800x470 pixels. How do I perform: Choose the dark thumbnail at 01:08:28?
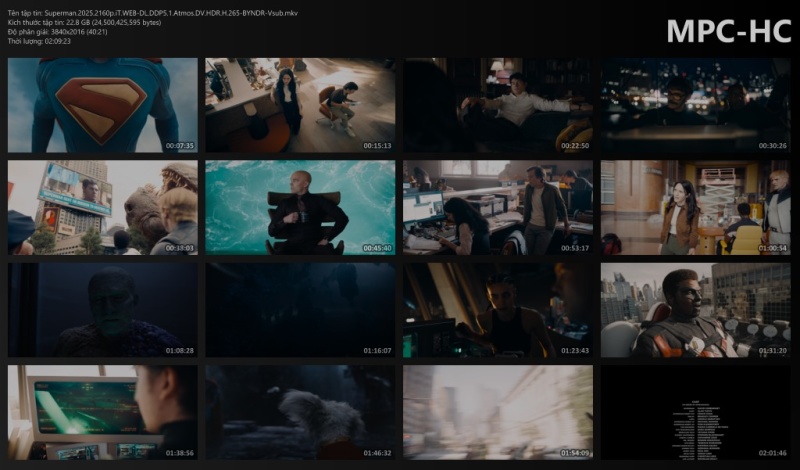pyautogui.click(x=103, y=310)
